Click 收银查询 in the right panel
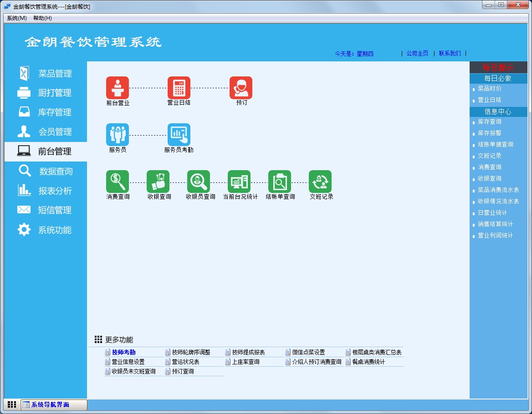This screenshot has height=414, width=532. 489,178
